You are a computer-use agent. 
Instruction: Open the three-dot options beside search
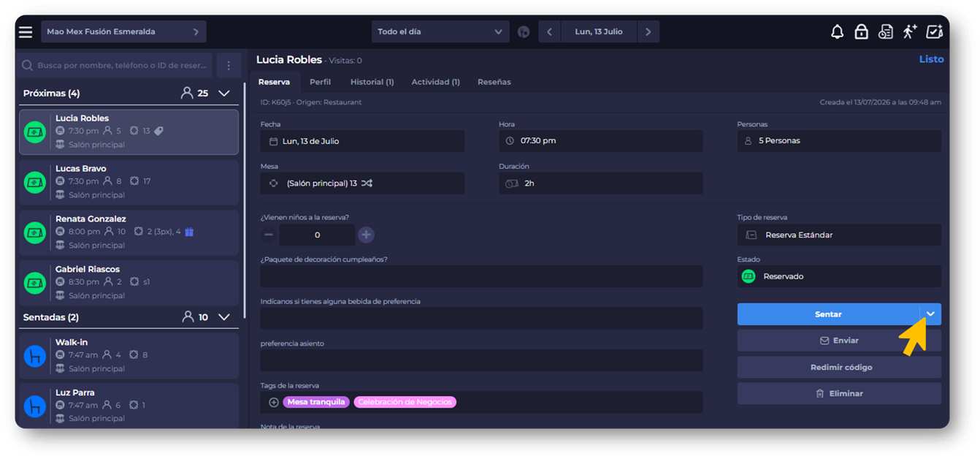pyautogui.click(x=229, y=66)
